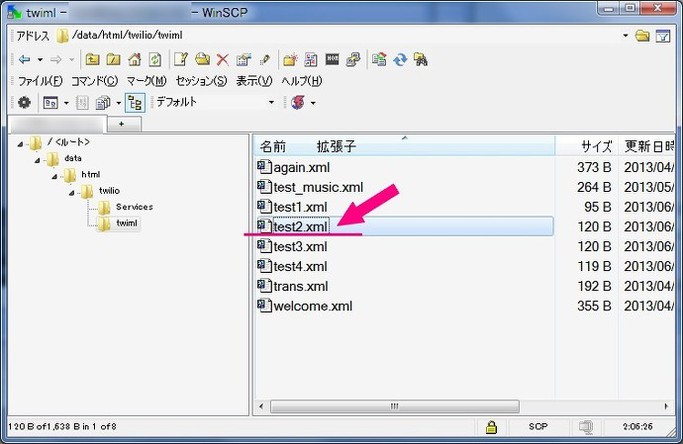
Task: Open the マーク(M) menu
Action: 147,81
